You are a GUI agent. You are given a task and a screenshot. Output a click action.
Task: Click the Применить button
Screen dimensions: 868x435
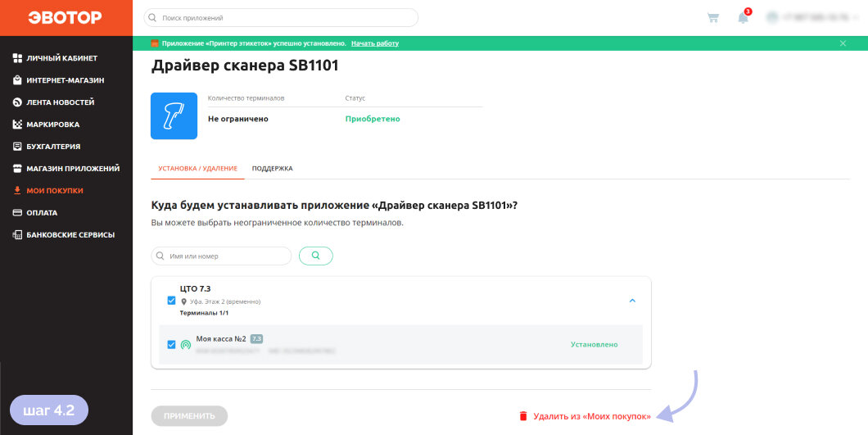tap(189, 415)
